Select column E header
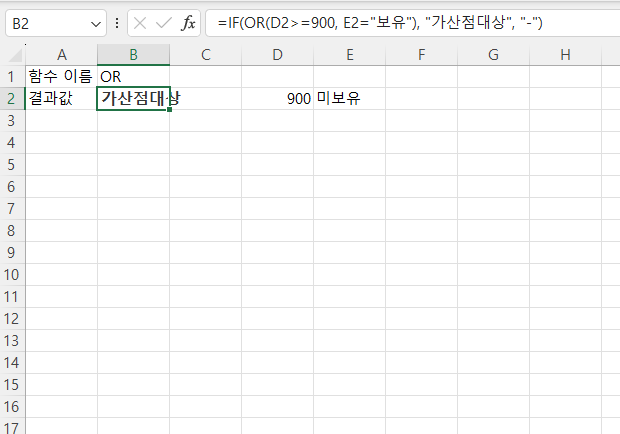This screenshot has height=434, width=620. 350,55
